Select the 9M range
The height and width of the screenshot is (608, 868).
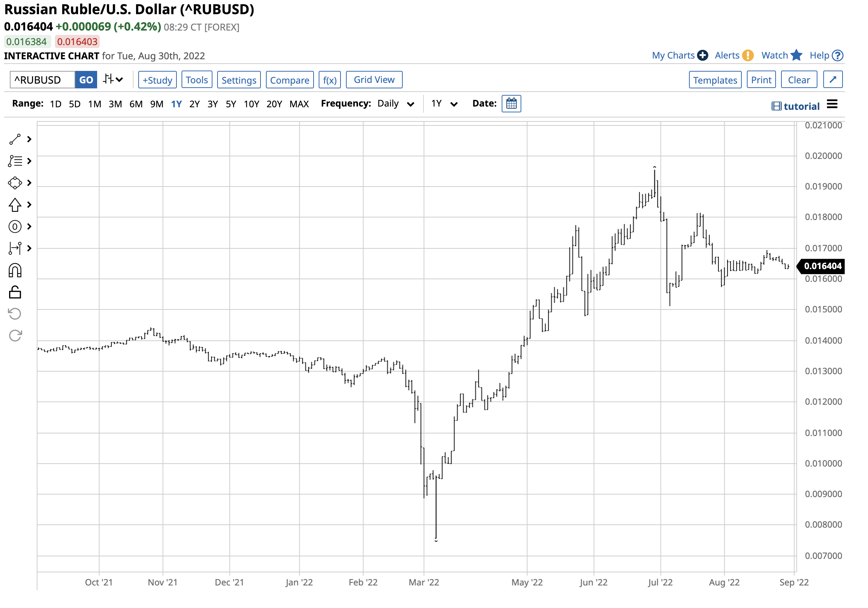(x=157, y=104)
